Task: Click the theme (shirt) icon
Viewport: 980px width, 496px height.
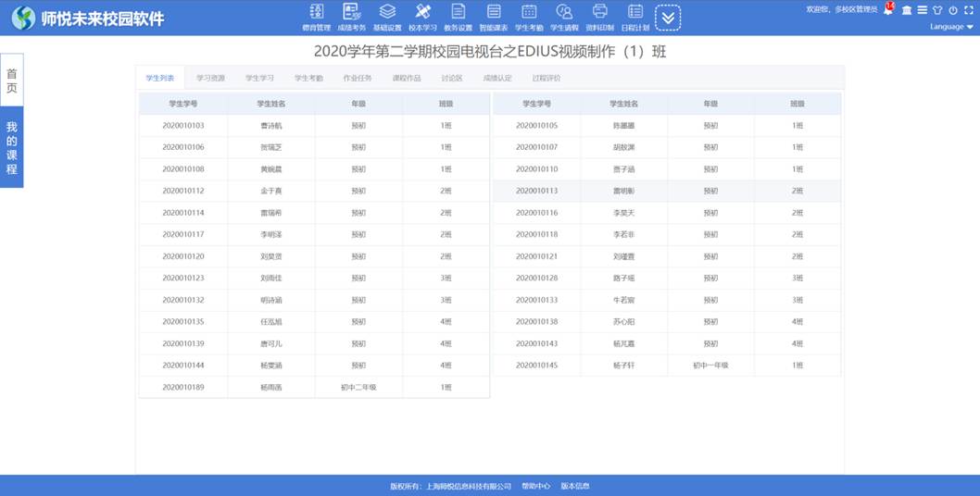Action: tap(937, 10)
